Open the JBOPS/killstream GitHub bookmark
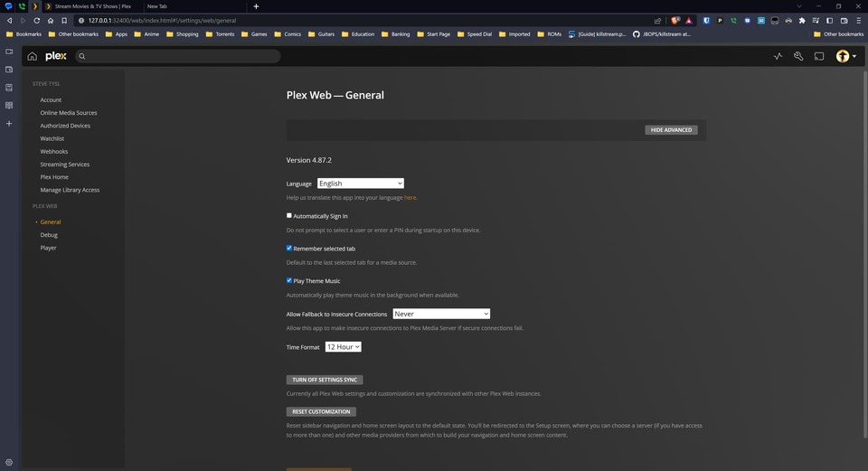868x471 pixels. [x=662, y=34]
